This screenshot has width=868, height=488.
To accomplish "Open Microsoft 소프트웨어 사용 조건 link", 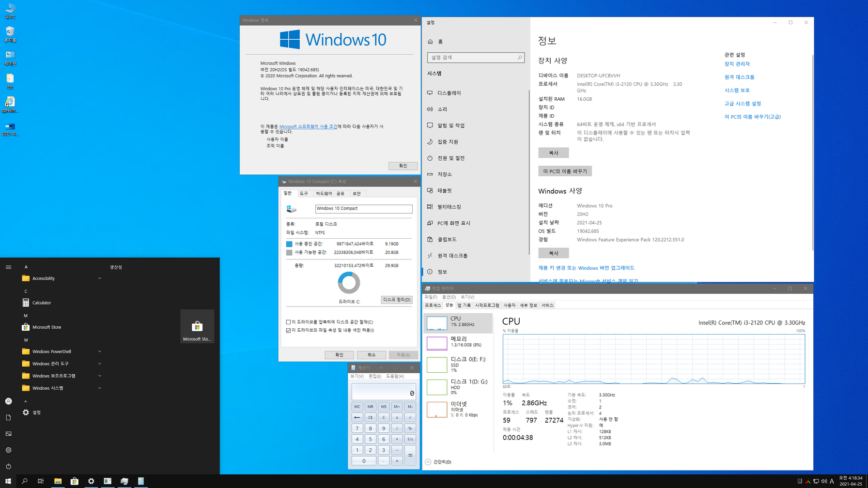I will click(x=308, y=126).
